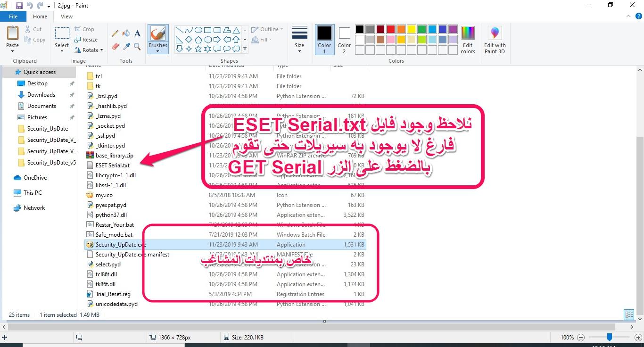Open the Size line thickness dropdown
The width and height of the screenshot is (644, 347).
point(299,40)
